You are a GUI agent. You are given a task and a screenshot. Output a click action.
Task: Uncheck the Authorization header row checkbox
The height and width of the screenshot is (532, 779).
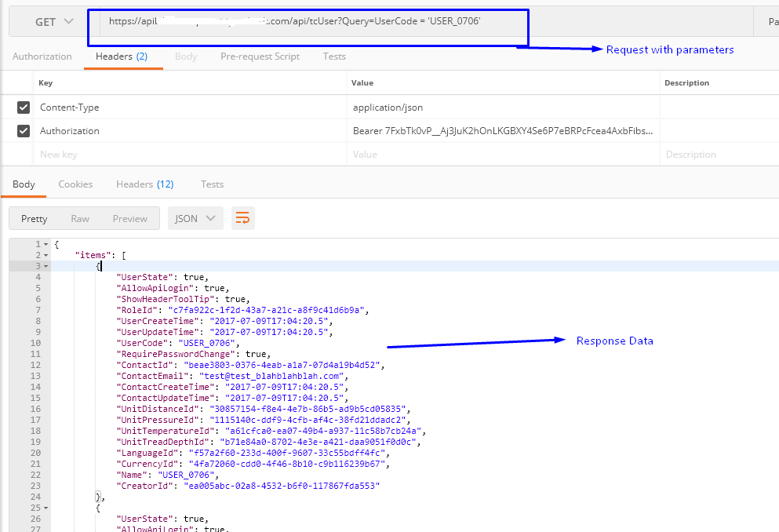coord(24,131)
